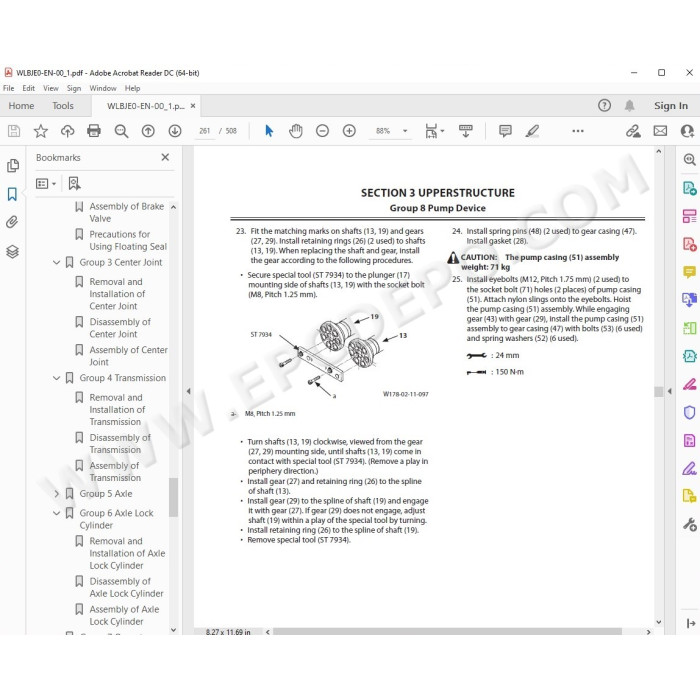The height and width of the screenshot is (700, 700).
Task: Collapse left navigation pane arrow
Action: (x=188, y=391)
